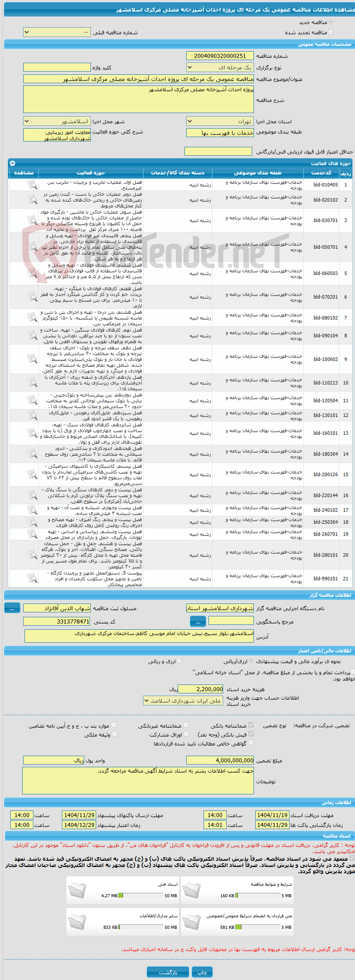Click اسناد فنی size progress bar
355x980 pixels.
[141, 896]
